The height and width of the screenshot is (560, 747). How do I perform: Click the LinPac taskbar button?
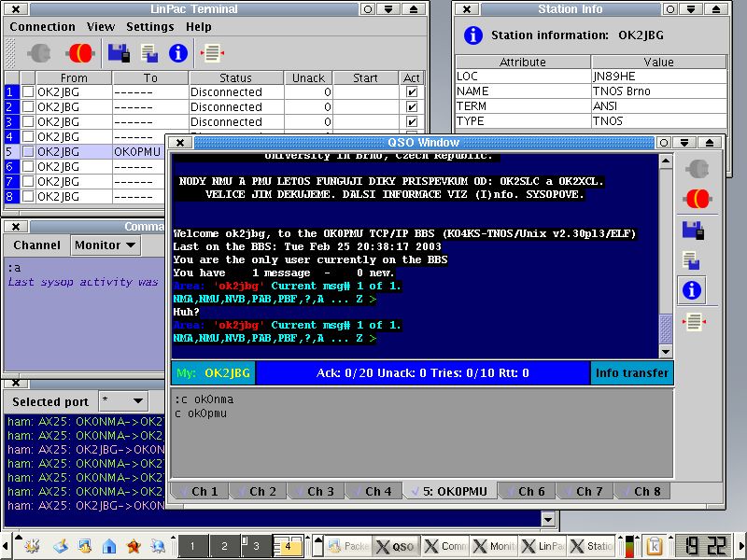click(x=543, y=546)
